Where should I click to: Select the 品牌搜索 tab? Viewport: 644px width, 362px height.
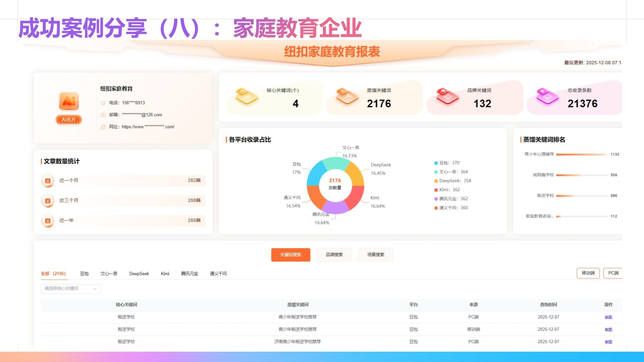tap(334, 255)
